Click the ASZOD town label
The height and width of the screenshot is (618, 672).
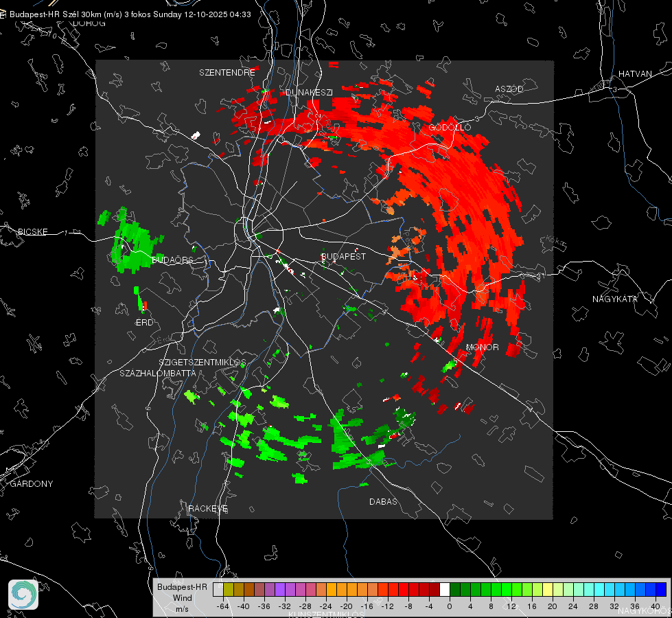point(509,89)
